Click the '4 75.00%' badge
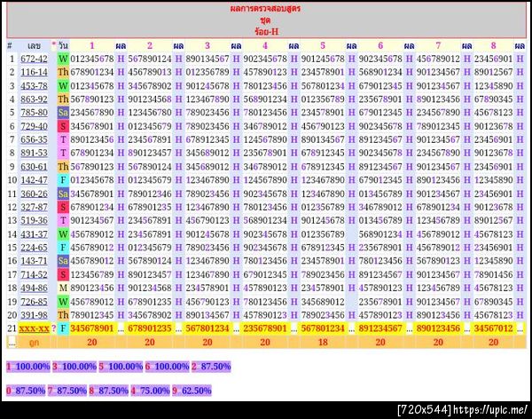The width and height of the screenshot is (532, 419). point(151,391)
